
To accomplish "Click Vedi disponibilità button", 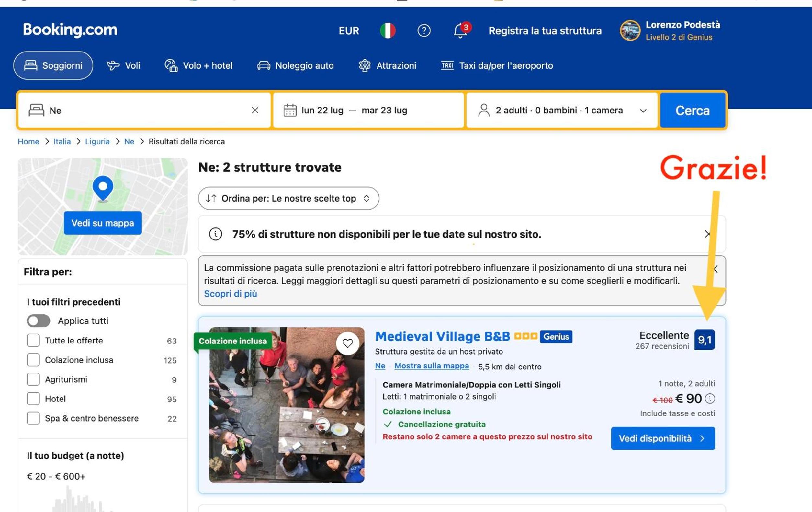I will pyautogui.click(x=663, y=438).
